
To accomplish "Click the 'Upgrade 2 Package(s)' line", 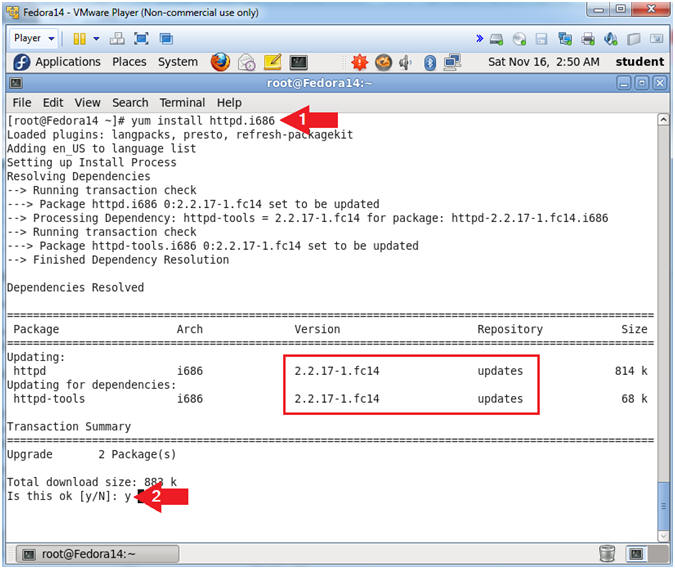I will pos(91,455).
